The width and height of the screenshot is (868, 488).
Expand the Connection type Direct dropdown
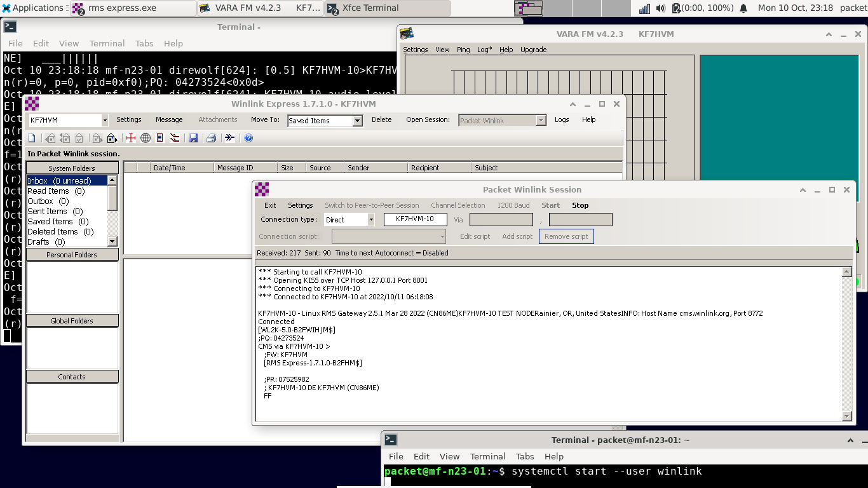point(371,220)
